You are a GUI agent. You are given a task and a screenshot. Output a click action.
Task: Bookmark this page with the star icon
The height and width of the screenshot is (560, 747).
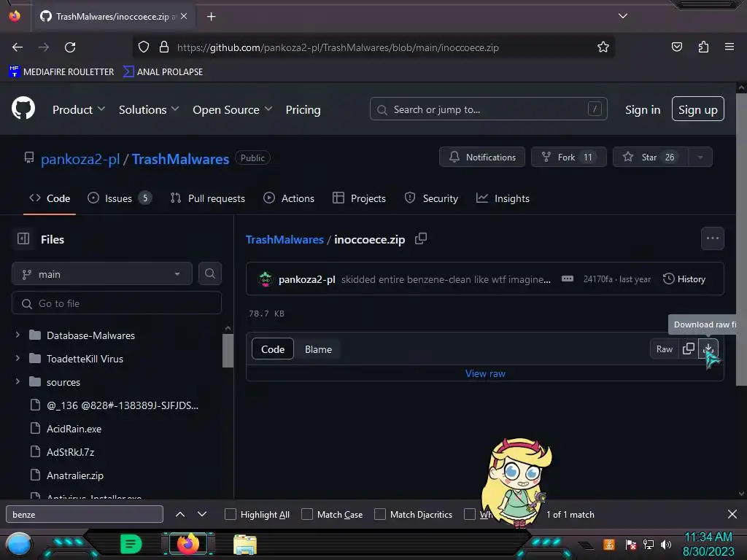coord(603,47)
